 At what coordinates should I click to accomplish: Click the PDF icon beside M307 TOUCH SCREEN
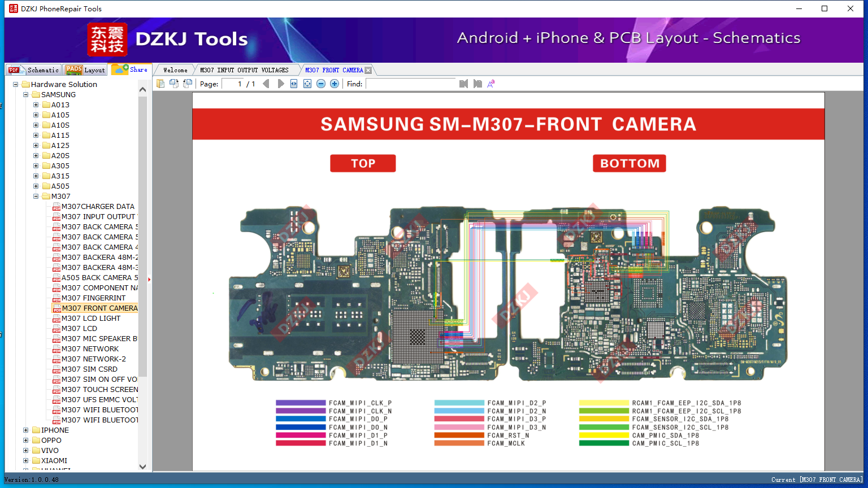tap(57, 390)
